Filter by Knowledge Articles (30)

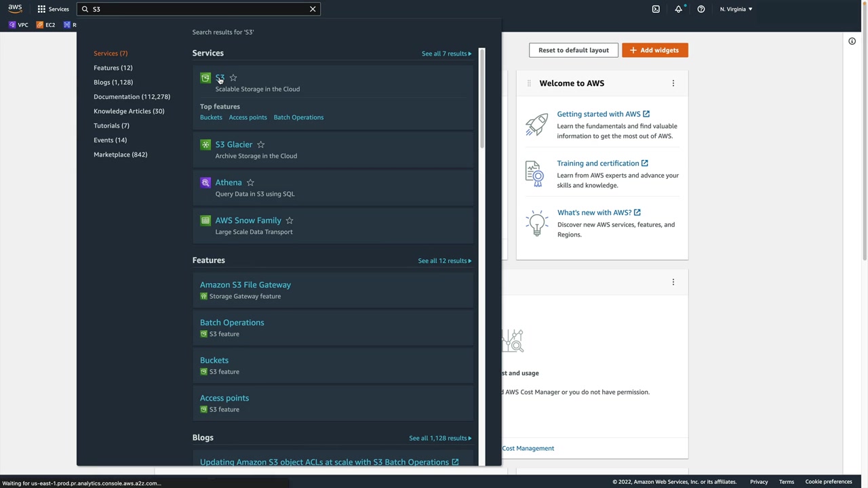[129, 111]
